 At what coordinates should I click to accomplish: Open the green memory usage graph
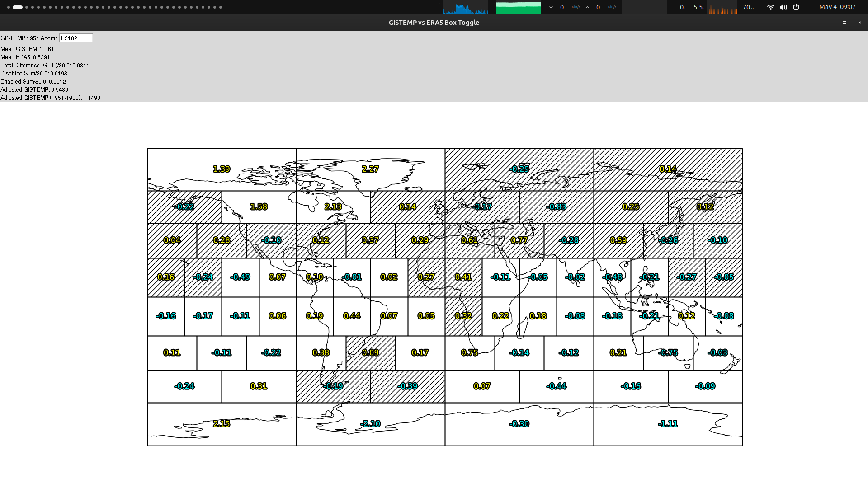[x=519, y=8]
